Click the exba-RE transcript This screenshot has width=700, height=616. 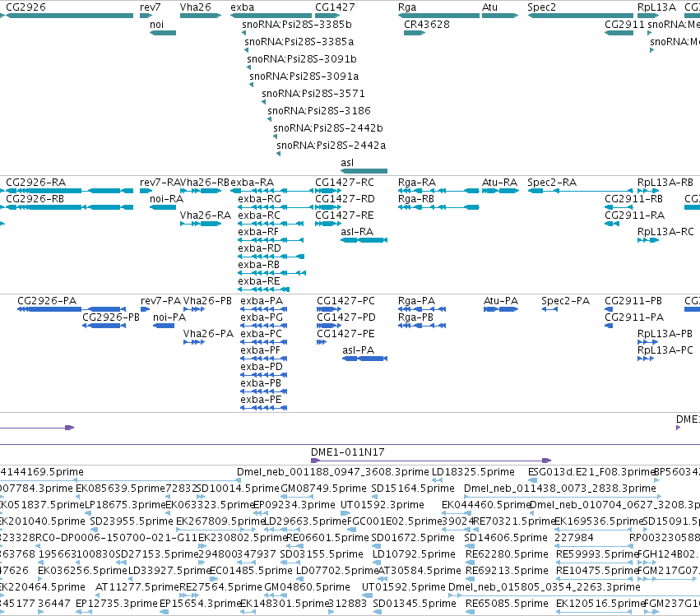pyautogui.click(x=263, y=289)
